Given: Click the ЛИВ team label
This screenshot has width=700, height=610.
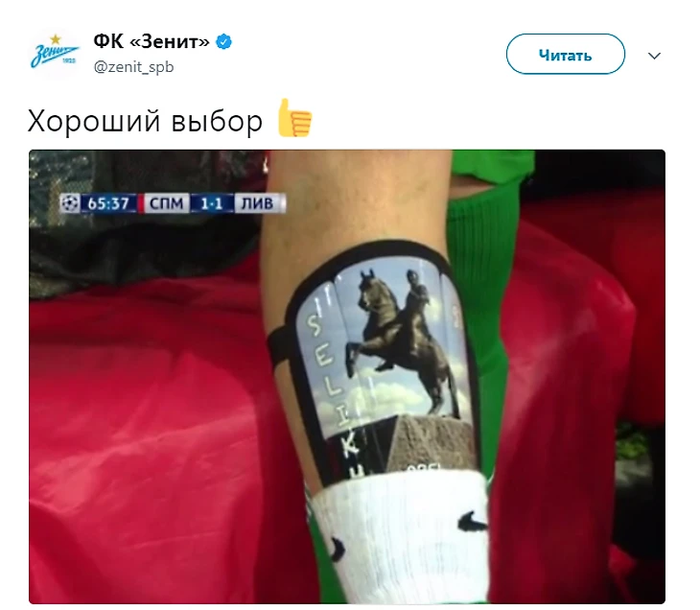Looking at the screenshot, I should tap(257, 203).
